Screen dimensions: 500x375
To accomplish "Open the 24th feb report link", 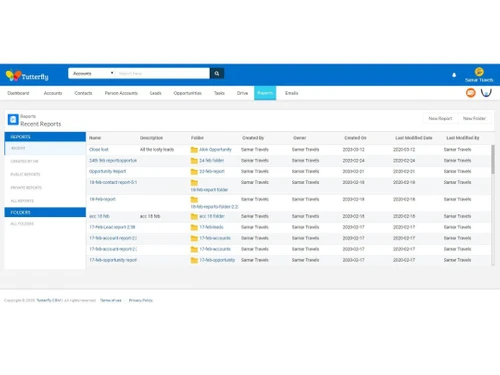I will click(113, 161).
